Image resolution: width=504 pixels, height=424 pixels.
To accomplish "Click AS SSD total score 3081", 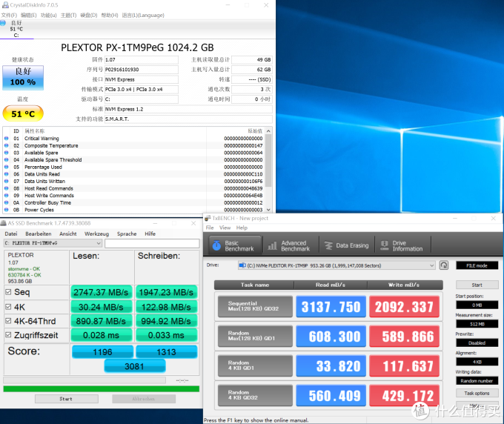I will tap(135, 366).
